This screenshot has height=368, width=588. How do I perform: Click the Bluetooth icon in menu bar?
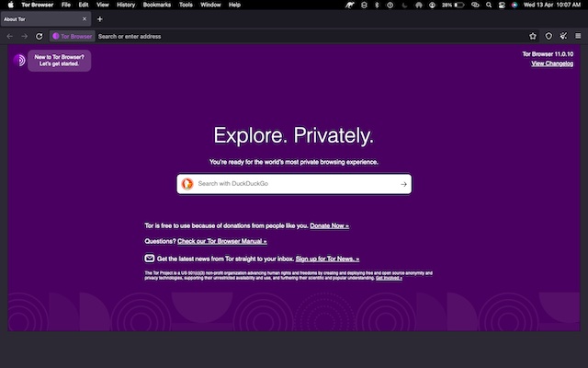pos(378,5)
